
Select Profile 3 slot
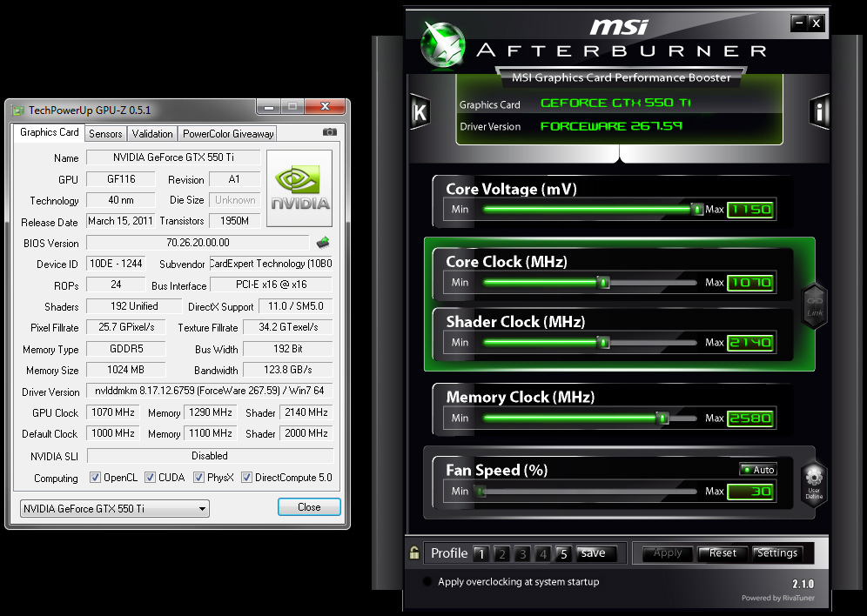[522, 553]
